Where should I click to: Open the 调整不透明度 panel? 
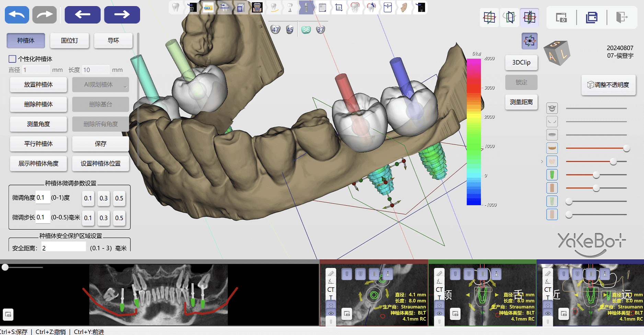point(608,85)
